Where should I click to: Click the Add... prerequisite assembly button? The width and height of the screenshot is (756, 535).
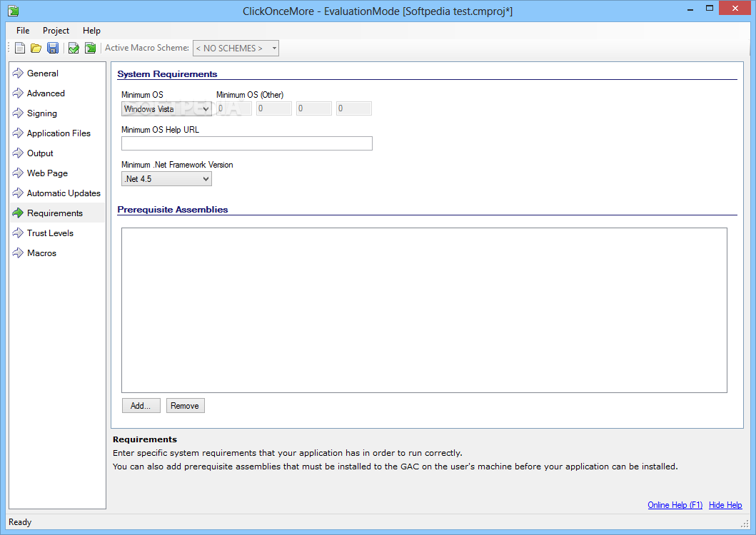(x=141, y=406)
